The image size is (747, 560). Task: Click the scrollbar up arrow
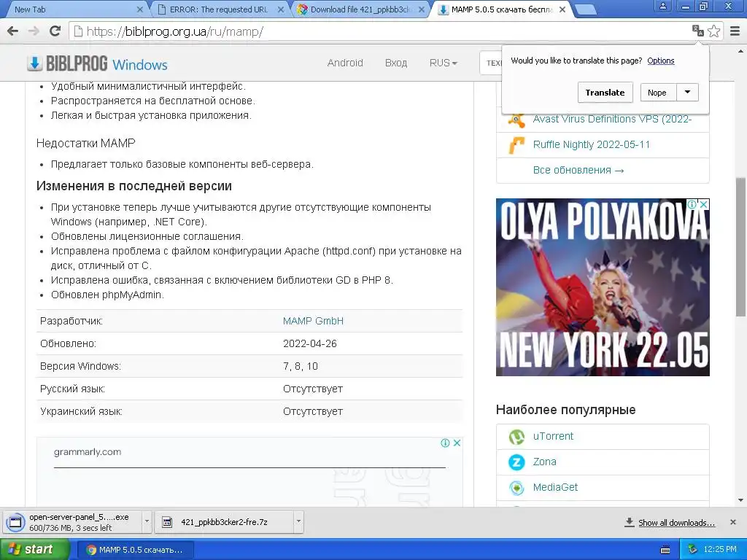click(x=740, y=51)
